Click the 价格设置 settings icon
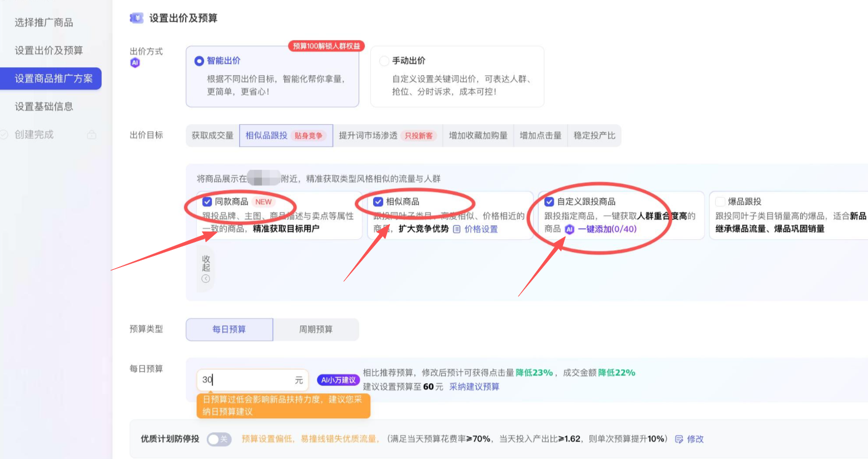 [457, 229]
